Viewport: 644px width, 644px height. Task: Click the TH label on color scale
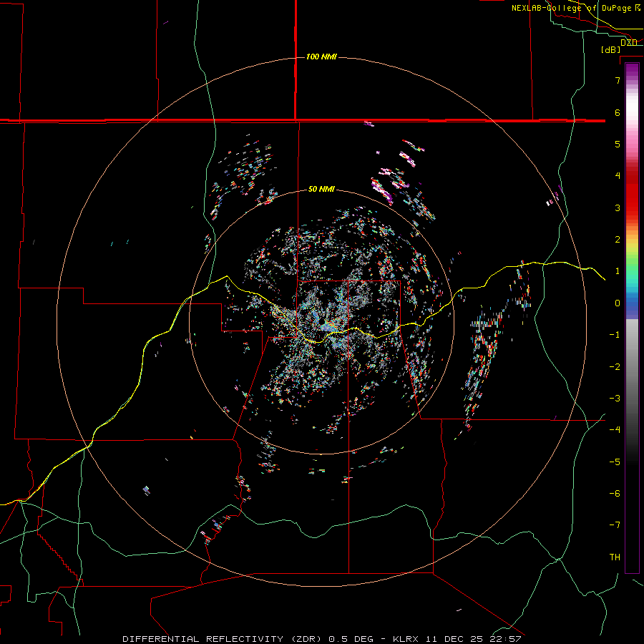pyautogui.click(x=615, y=557)
